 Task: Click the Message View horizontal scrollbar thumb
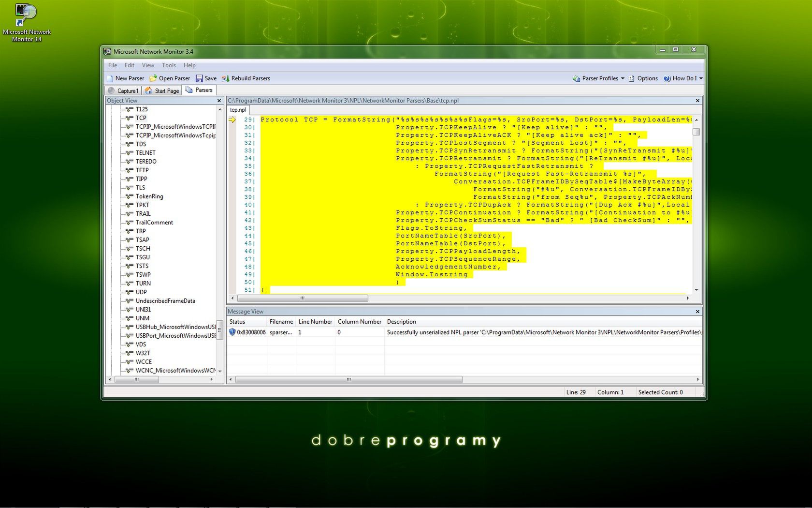[348, 379]
